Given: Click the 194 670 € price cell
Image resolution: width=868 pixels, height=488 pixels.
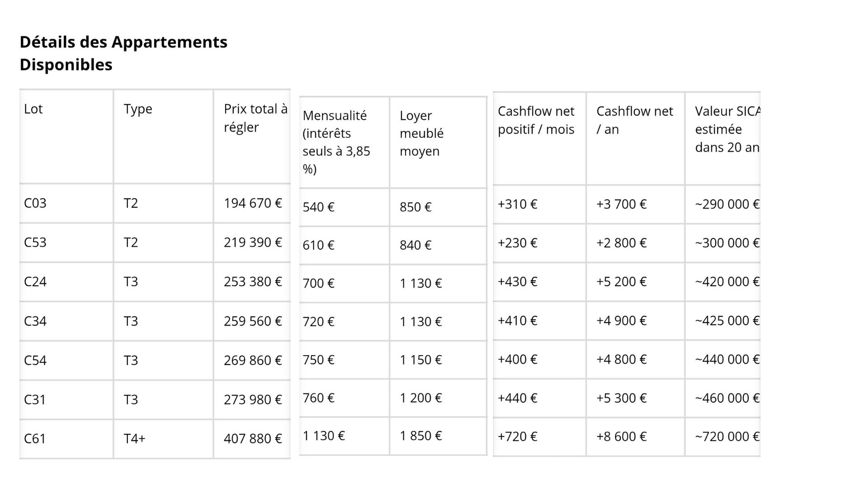Looking at the screenshot, I should click(x=253, y=203).
